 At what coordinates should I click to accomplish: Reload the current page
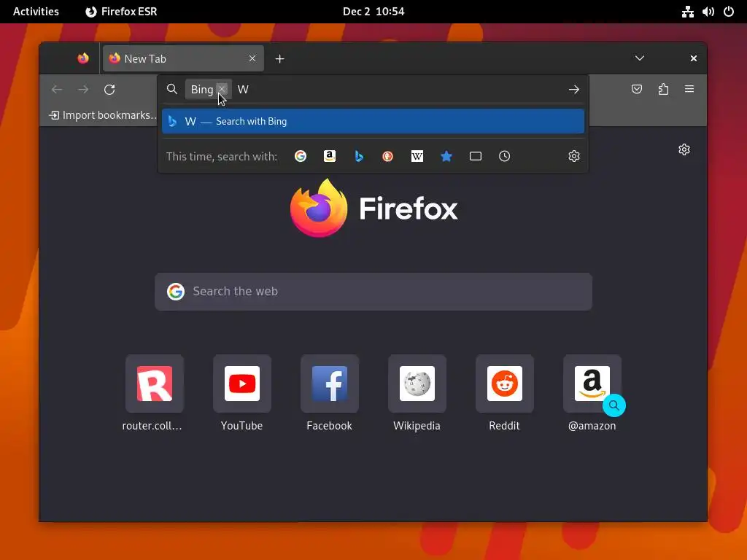[x=109, y=90]
